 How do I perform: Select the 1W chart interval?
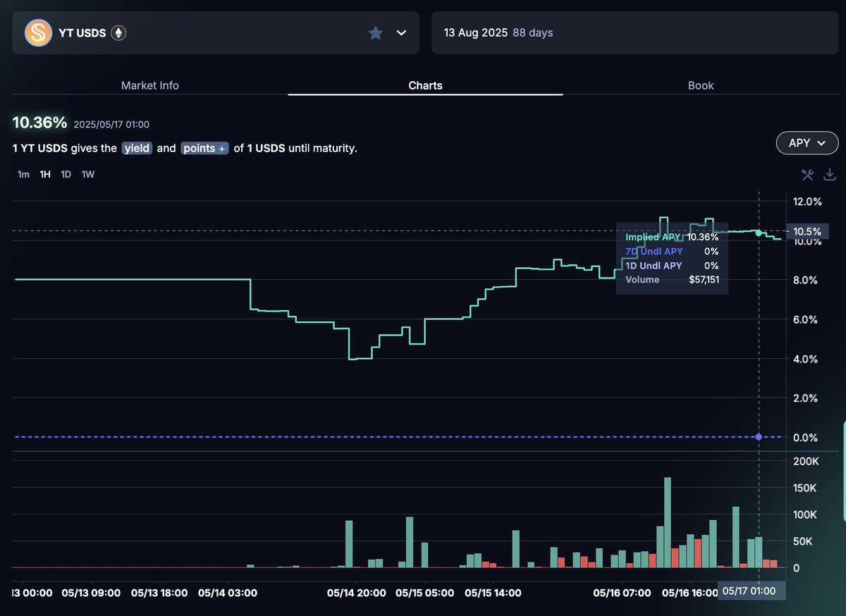coord(88,174)
